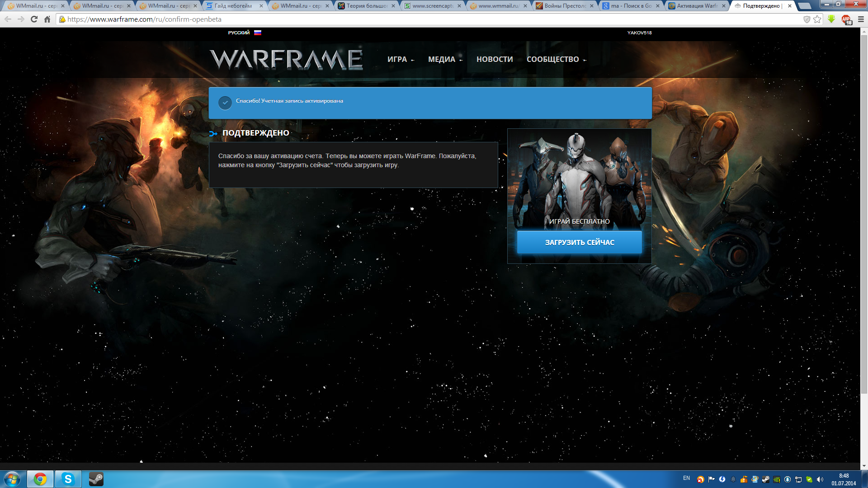Open the НОВОСТИ page

495,59
